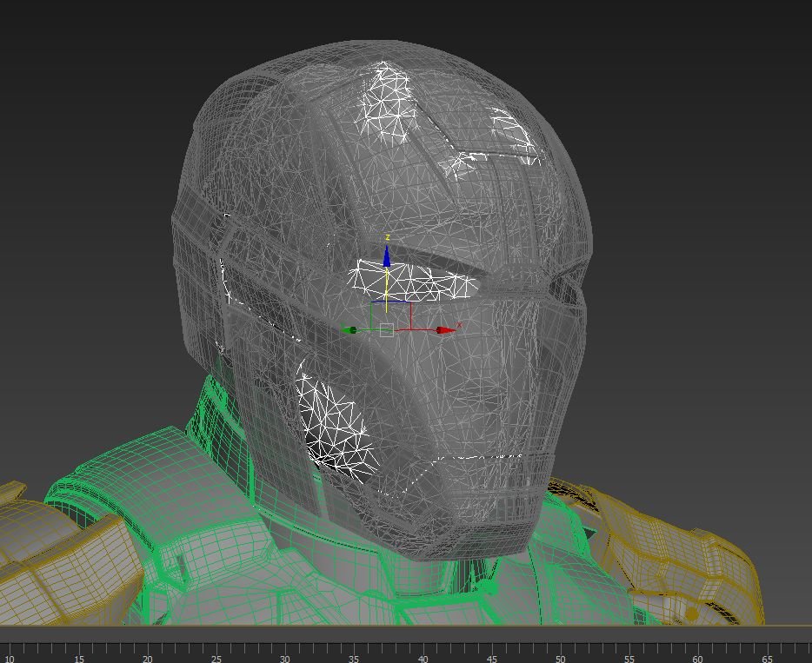Jump to timeline frame 50
The image size is (812, 663).
point(561,659)
